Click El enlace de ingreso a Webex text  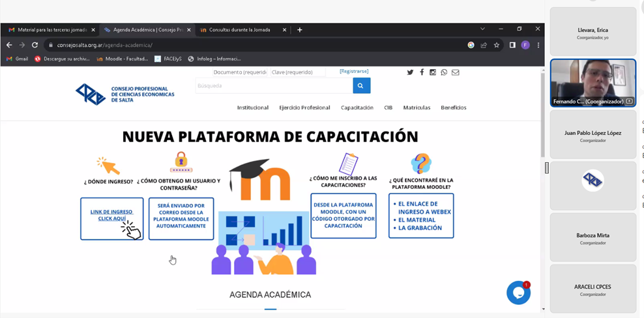tap(425, 207)
